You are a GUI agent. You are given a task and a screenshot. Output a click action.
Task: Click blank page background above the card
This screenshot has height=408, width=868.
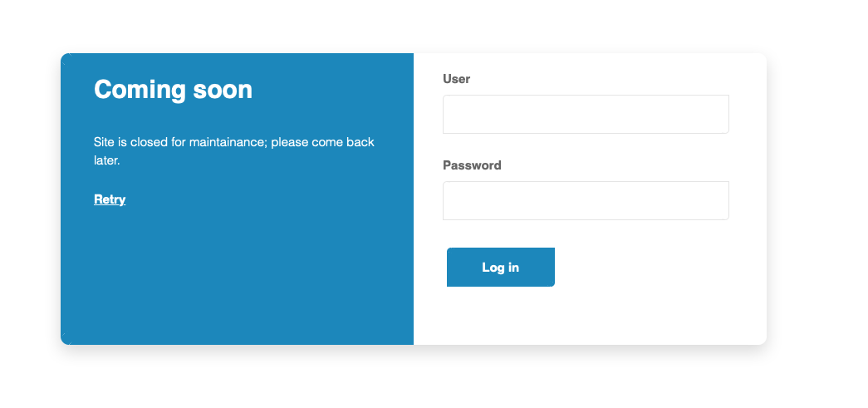[x=434, y=25]
